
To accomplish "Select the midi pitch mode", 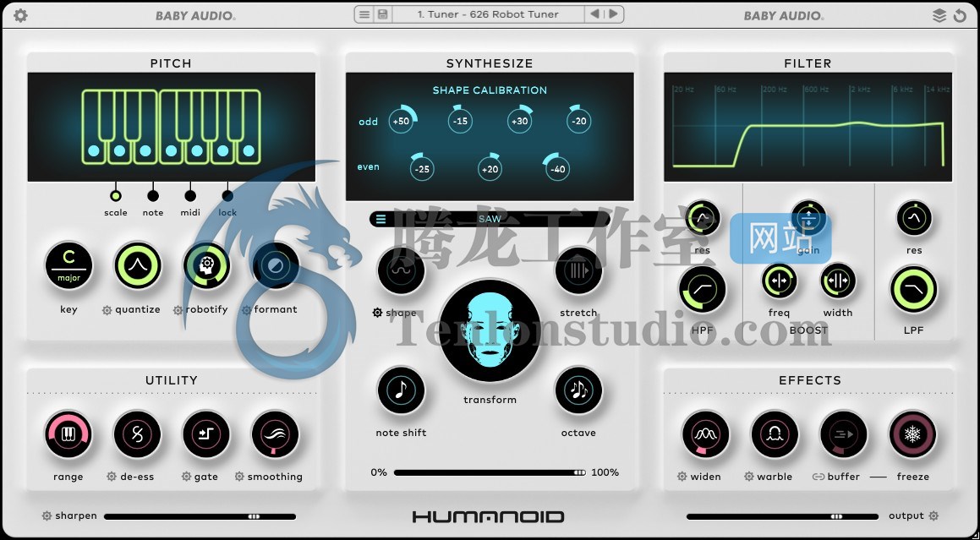I will [x=190, y=195].
